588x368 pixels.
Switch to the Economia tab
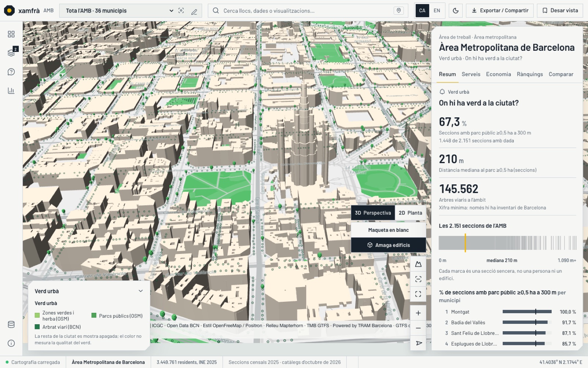click(498, 74)
